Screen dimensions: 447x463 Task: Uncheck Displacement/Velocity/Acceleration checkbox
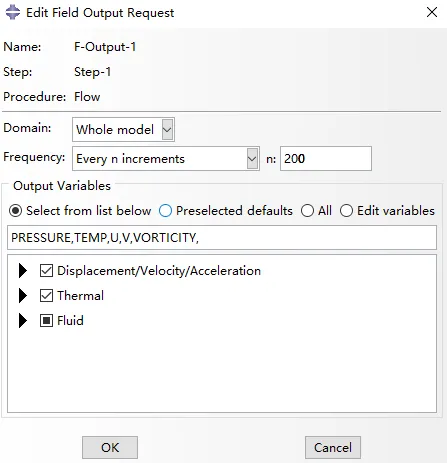click(46, 271)
